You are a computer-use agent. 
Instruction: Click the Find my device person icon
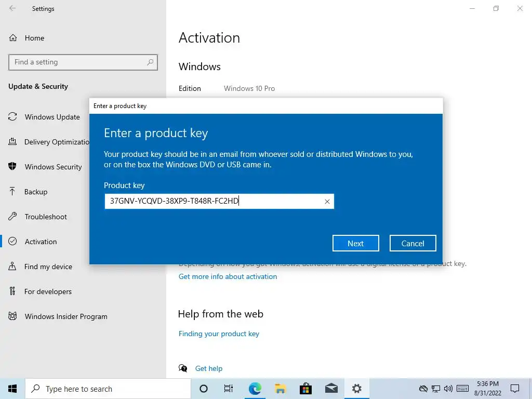point(12,266)
